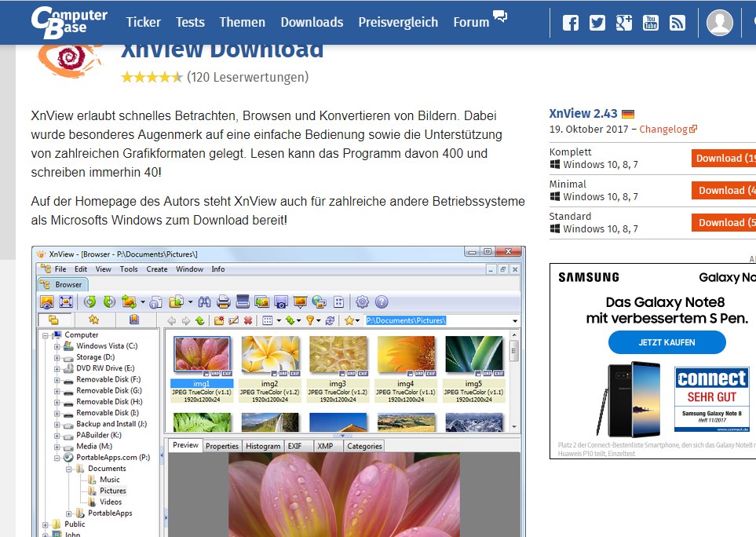
Task: Open the YouTube icon in the header
Action: 650,23
